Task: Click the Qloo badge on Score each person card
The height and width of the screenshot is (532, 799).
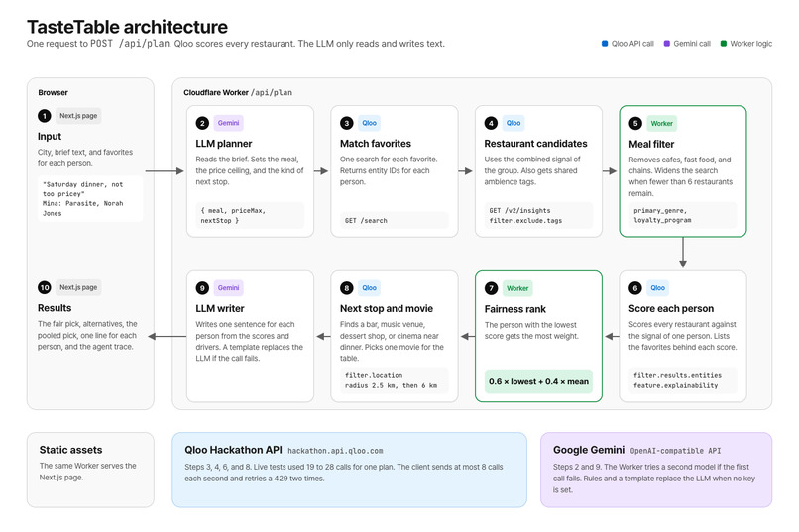Action: pos(657,287)
